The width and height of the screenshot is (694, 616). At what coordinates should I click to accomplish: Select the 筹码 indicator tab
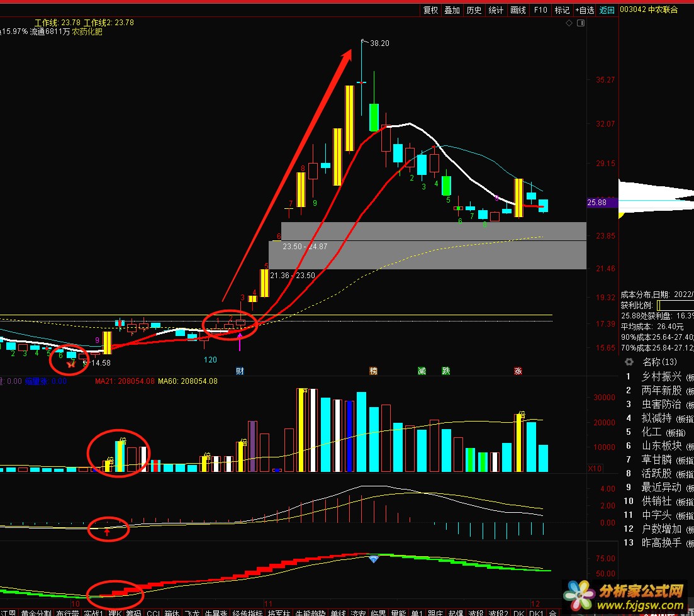133,612
